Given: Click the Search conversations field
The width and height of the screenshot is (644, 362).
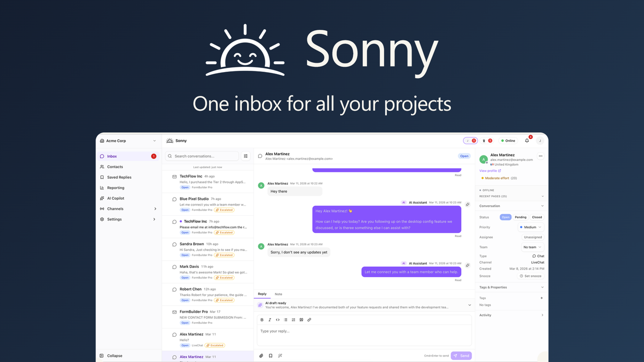Looking at the screenshot, I should [x=202, y=156].
